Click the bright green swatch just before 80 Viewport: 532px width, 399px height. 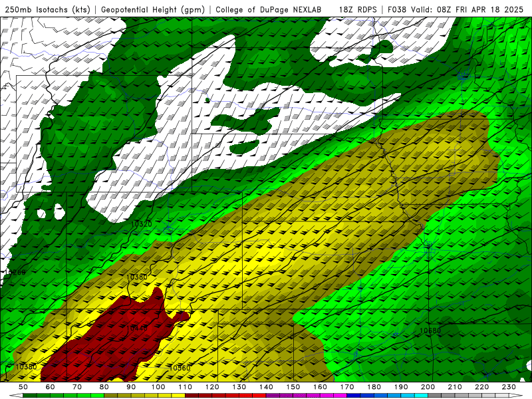point(97,396)
